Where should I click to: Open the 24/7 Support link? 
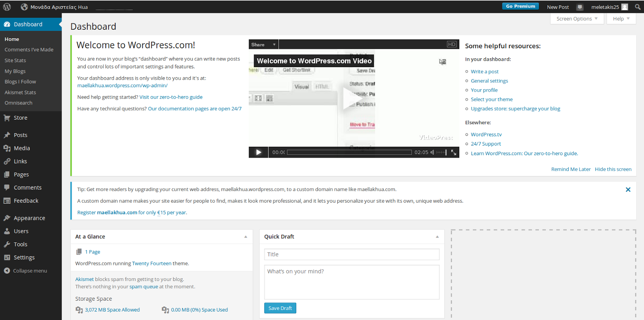486,144
